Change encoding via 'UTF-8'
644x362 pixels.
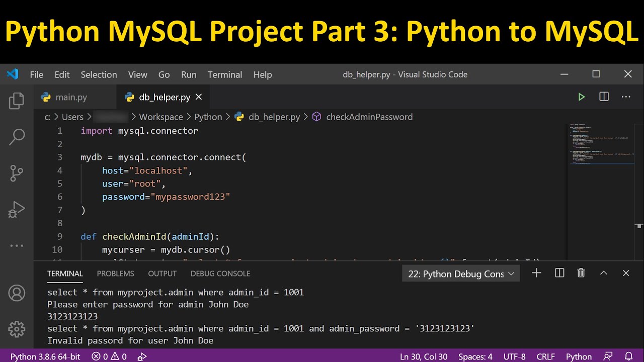[515, 356]
